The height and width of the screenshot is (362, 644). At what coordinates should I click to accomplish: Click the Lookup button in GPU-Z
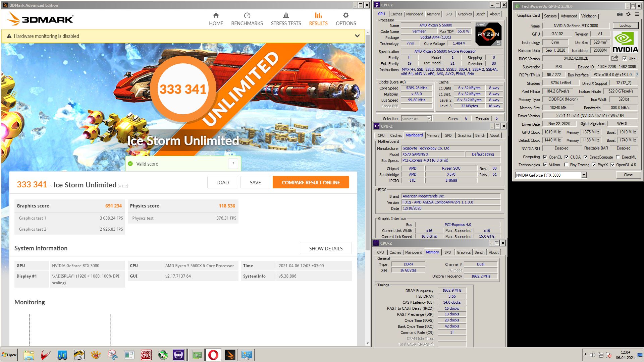coord(625,25)
